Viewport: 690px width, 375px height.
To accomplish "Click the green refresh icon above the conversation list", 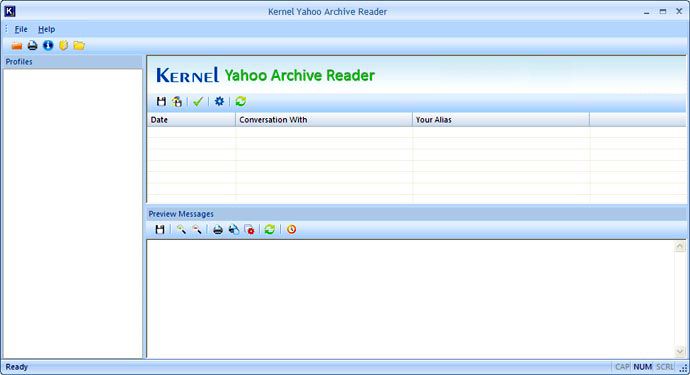I will 240,102.
